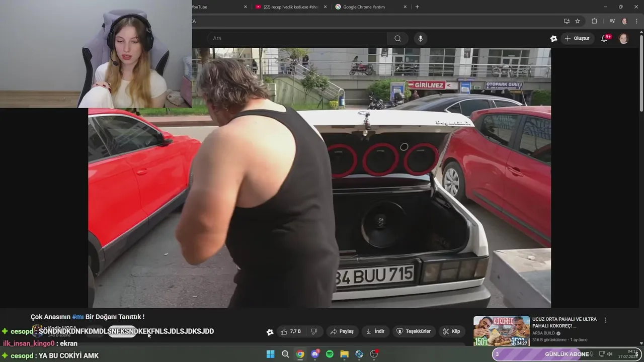Click the hashtag #mı in video title

click(x=78, y=317)
